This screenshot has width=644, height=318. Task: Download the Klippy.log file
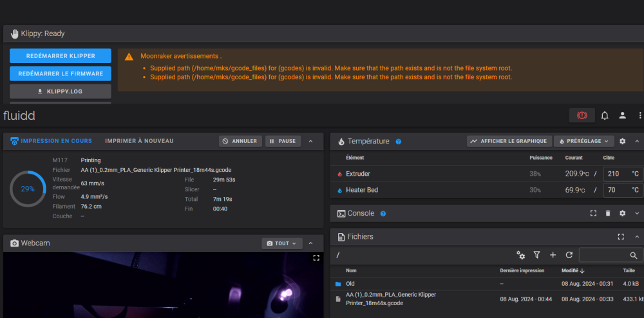tap(61, 91)
